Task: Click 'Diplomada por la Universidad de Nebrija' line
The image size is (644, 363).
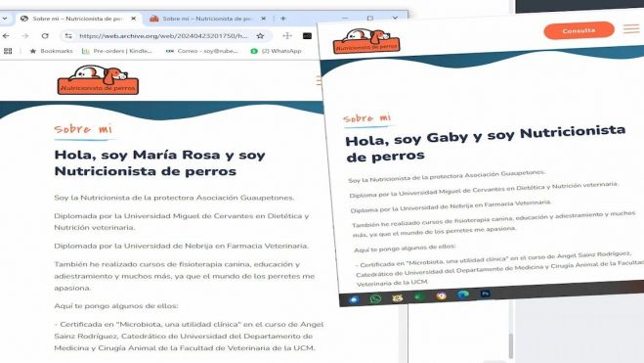Action: [x=181, y=246]
